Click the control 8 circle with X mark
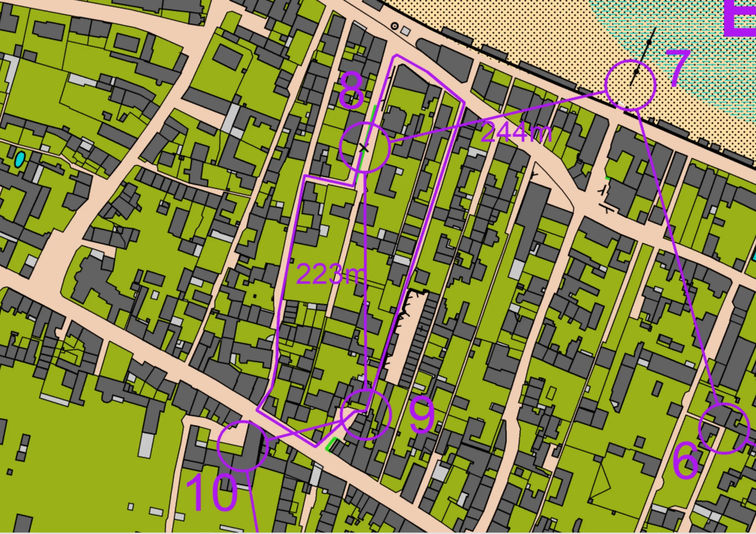The height and width of the screenshot is (534, 756). click(365, 147)
